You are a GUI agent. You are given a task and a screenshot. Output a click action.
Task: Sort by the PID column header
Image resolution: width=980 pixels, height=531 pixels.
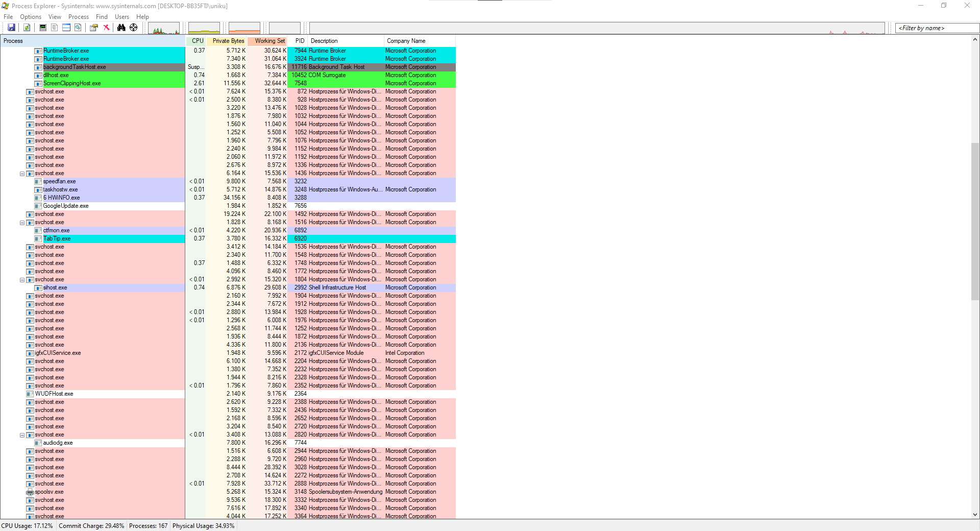pyautogui.click(x=298, y=41)
